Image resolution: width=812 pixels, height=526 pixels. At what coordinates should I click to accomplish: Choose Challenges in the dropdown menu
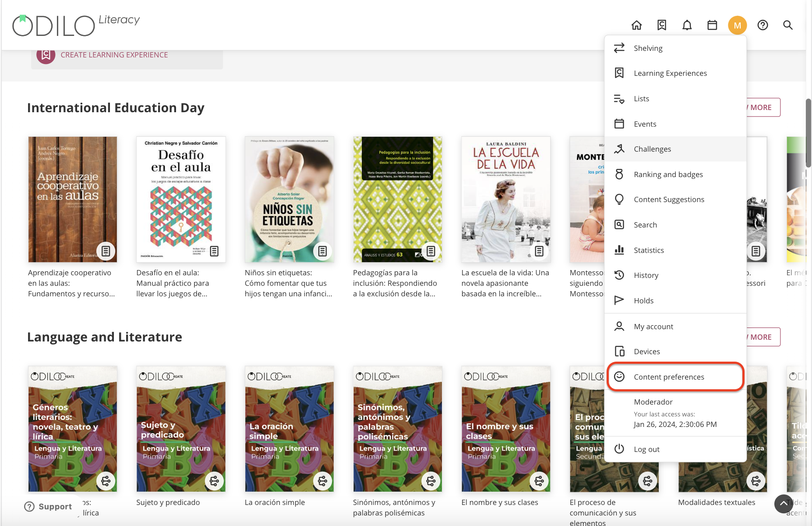[675, 149]
